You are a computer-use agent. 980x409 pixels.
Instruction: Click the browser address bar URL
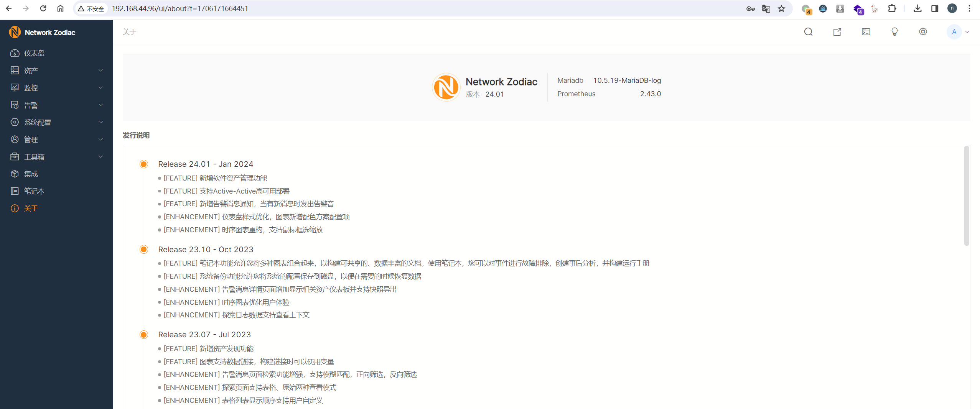[180, 8]
